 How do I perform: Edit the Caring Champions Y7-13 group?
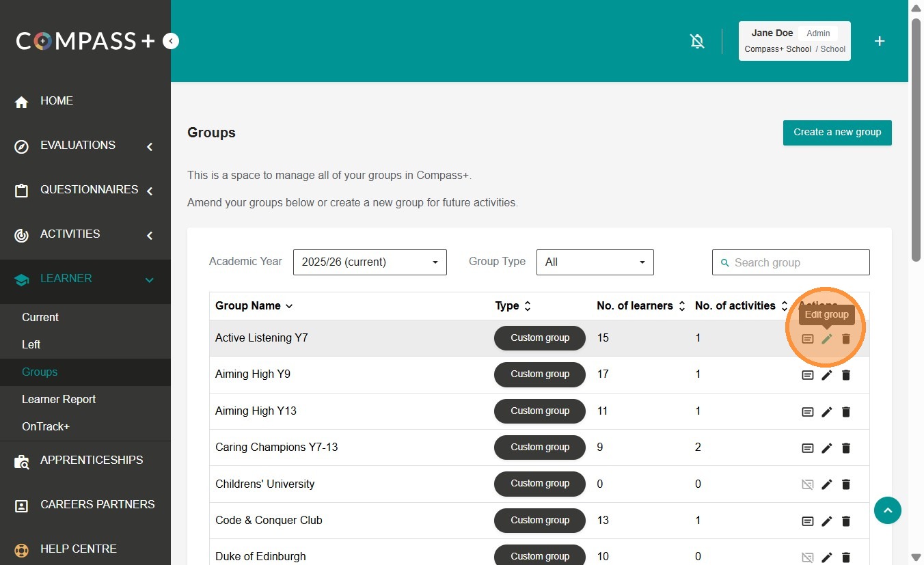pos(827,448)
